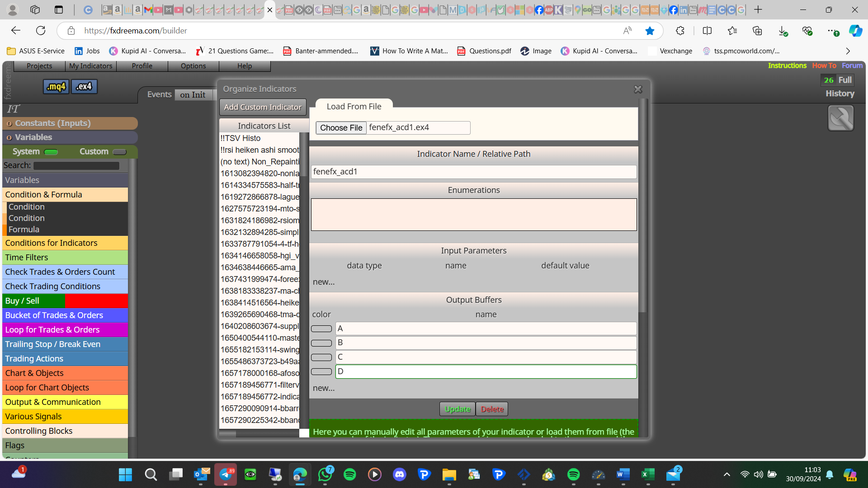Viewport: 868px width, 488px height.
Task: Click the blocks Search field
Action: coord(76,166)
